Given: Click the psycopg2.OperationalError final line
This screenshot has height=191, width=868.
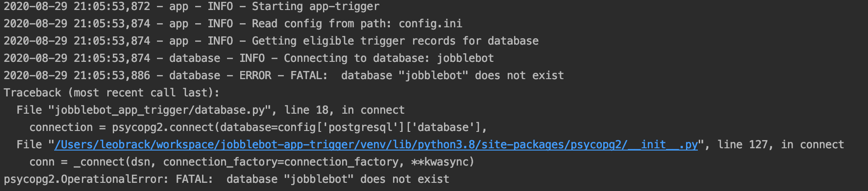Looking at the screenshot, I should [227, 179].
